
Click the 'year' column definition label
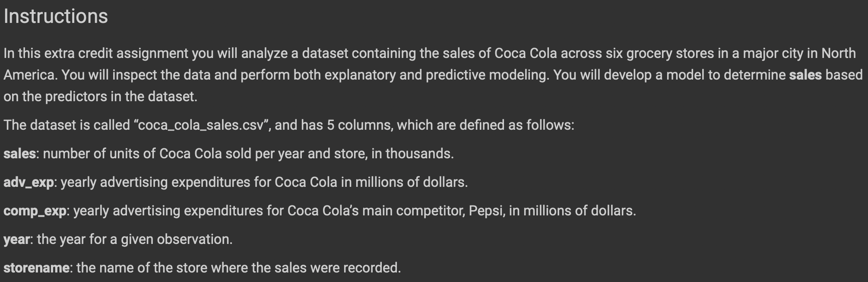17,240
